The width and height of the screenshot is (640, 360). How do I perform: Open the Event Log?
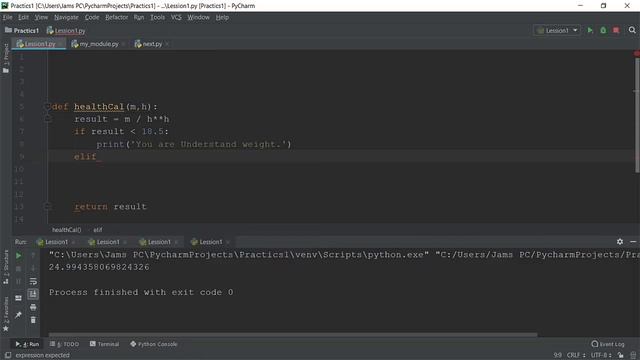(608, 344)
